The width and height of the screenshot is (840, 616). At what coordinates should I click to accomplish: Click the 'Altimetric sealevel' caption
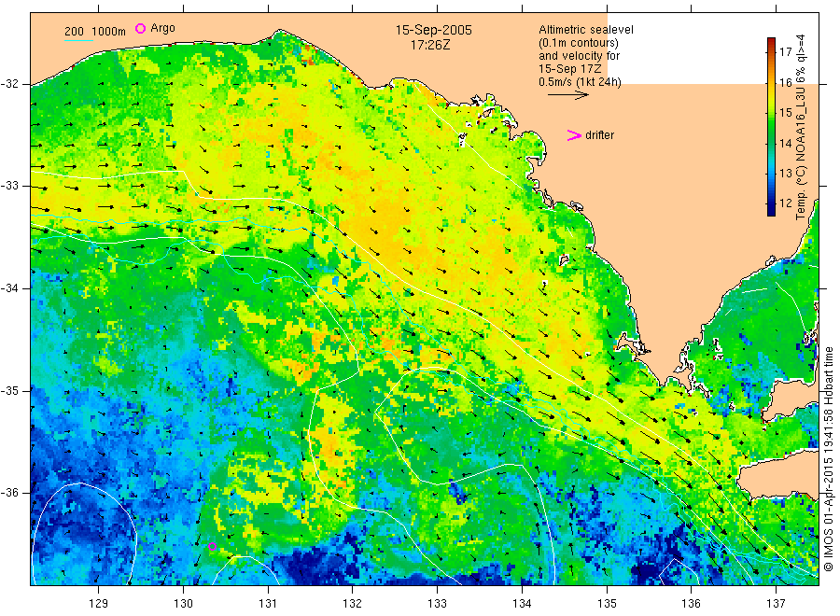coord(586,30)
